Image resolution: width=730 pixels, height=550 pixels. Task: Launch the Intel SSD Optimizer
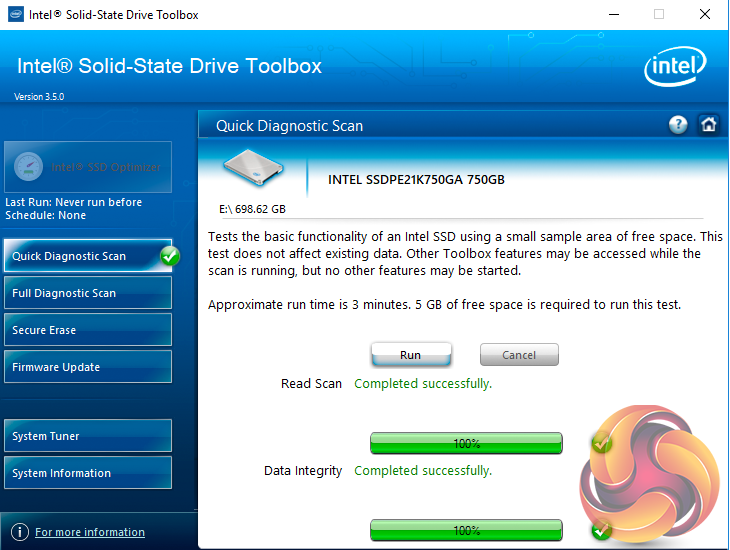coord(88,167)
